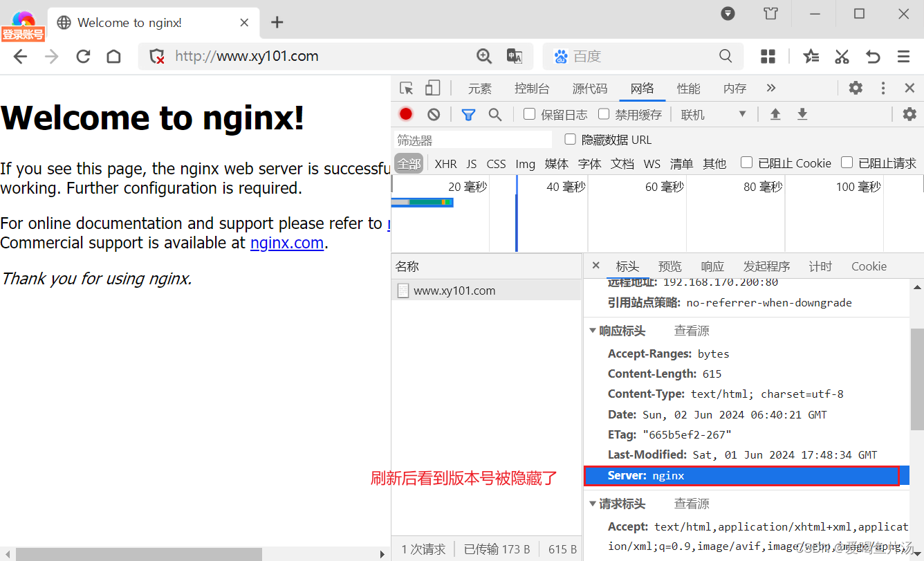This screenshot has width=924, height=561.
Task: Open the DevTools settings gear
Action: pyautogui.click(x=856, y=88)
